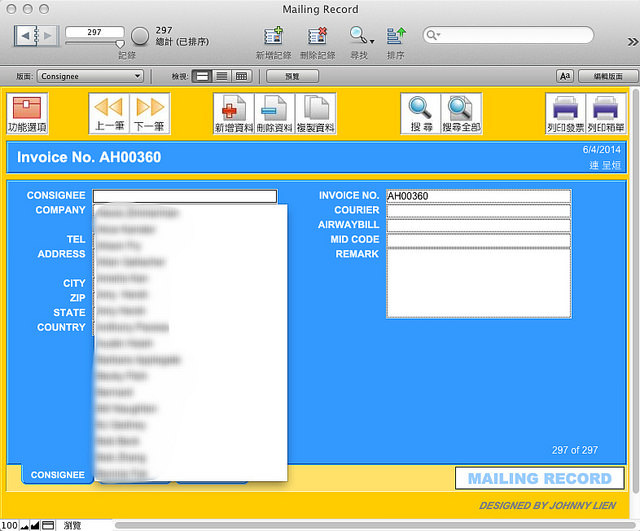Open the 瀏覽 browse mode popup
The width and height of the screenshot is (640, 531).
(73, 526)
